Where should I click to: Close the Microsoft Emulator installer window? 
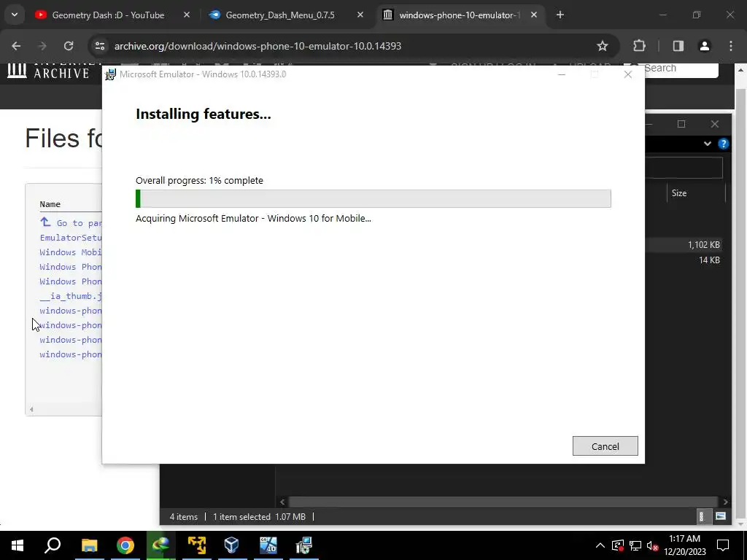[628, 74]
